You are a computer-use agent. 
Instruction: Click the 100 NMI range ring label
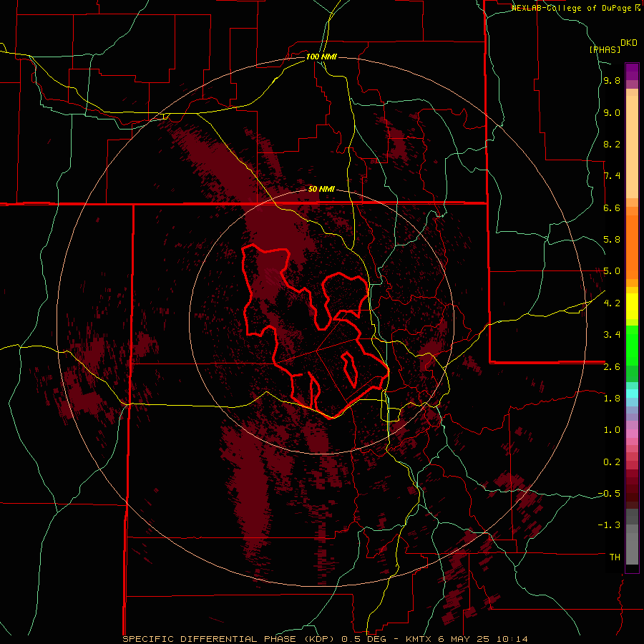coord(321,57)
